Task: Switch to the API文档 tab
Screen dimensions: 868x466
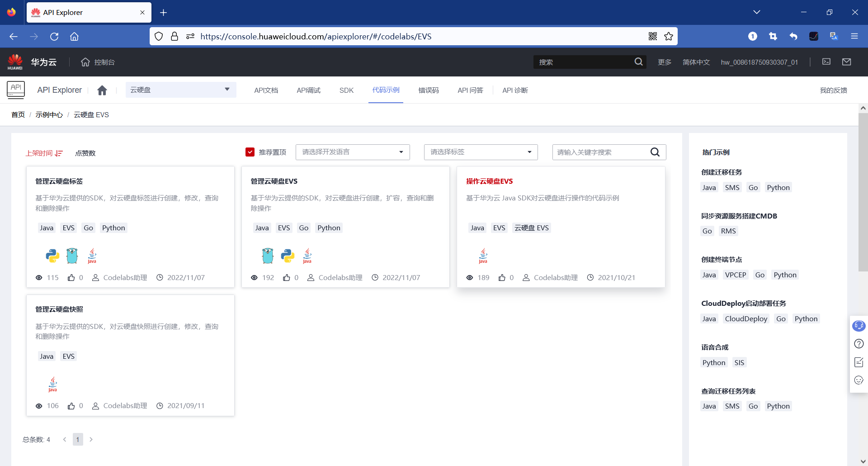Action: [x=266, y=90]
